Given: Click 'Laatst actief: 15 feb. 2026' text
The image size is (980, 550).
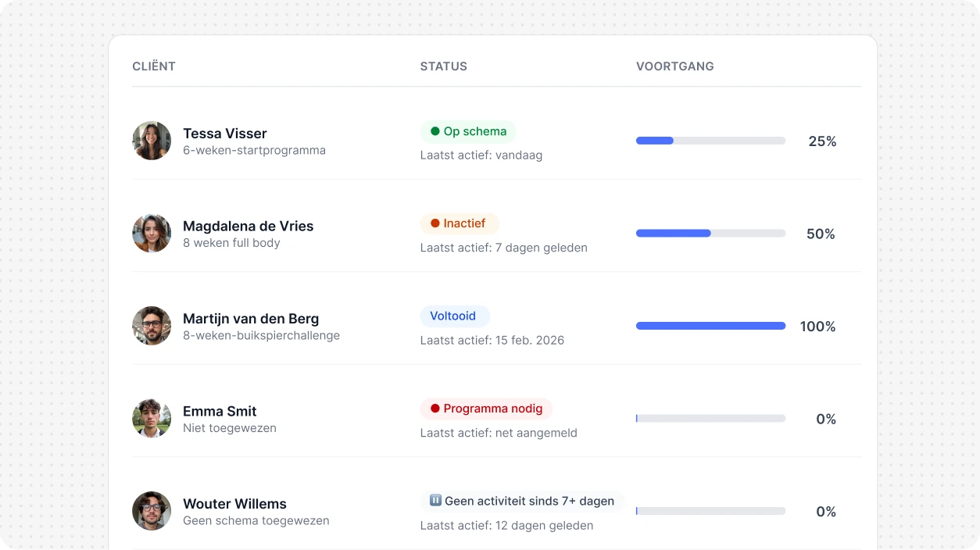Looking at the screenshot, I should (x=492, y=341).
